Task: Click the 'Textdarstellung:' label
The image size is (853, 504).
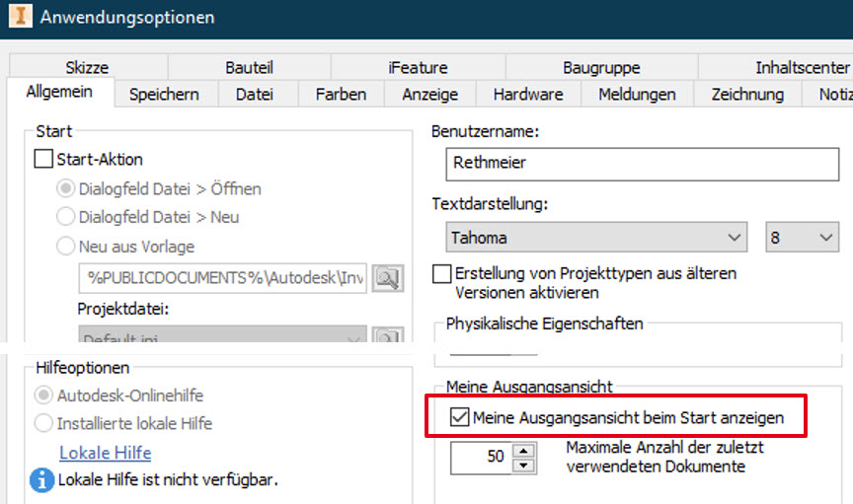Action: (x=490, y=204)
